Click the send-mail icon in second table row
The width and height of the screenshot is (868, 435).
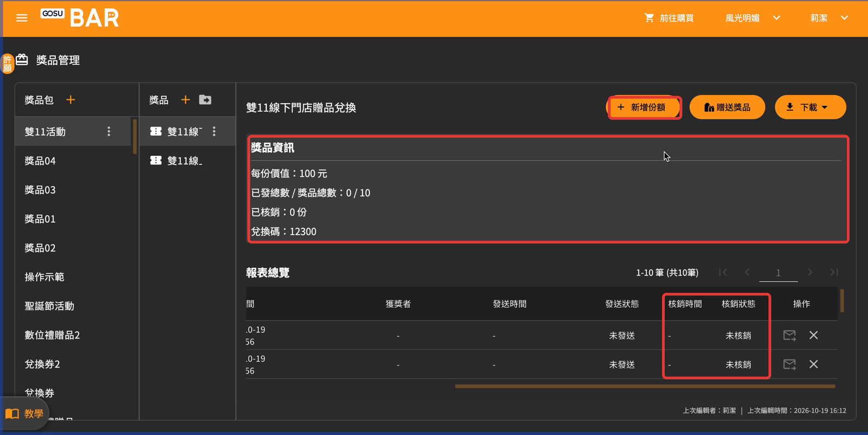pos(789,364)
